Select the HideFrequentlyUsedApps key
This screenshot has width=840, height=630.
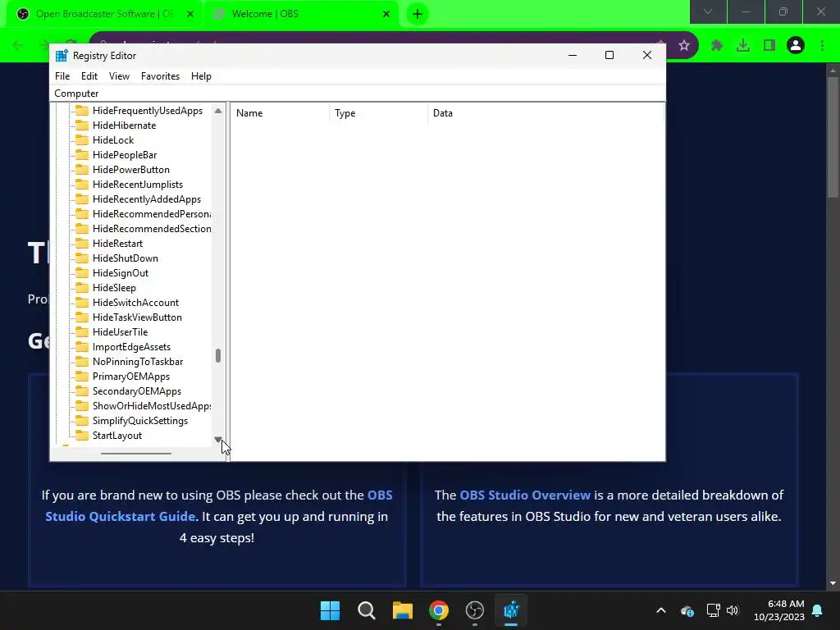[148, 111]
